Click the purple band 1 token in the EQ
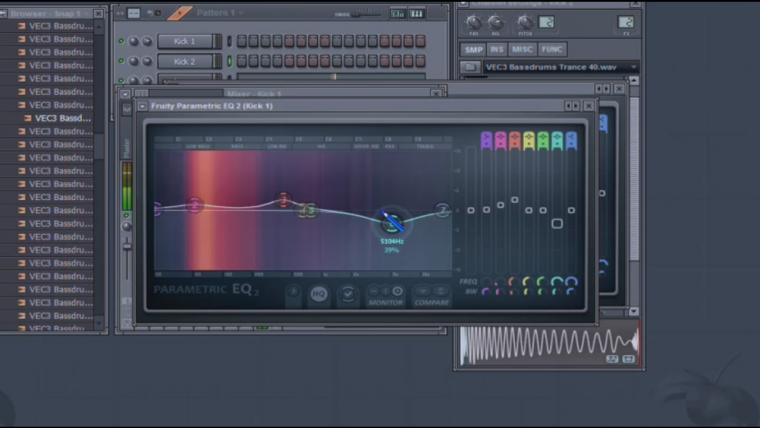Image resolution: width=760 pixels, height=428 pixels. (486, 141)
